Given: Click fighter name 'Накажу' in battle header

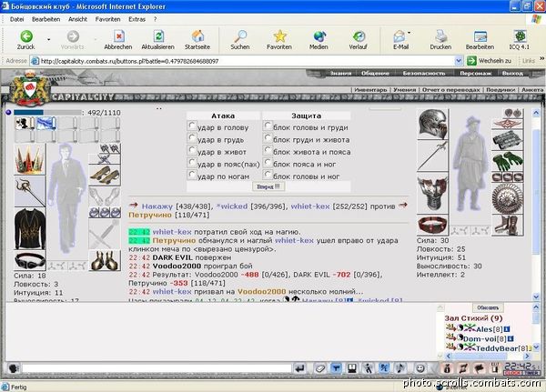Looking at the screenshot, I should 157,206.
